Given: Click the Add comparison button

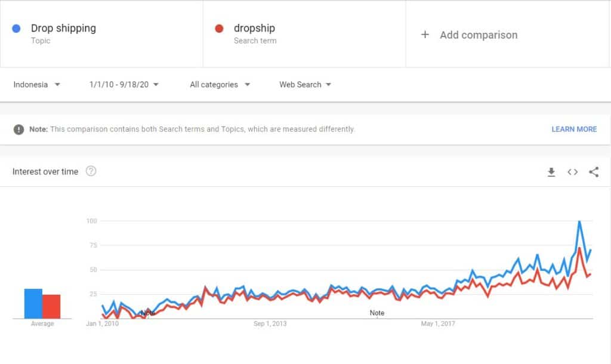Looking at the screenshot, I should (x=479, y=35).
